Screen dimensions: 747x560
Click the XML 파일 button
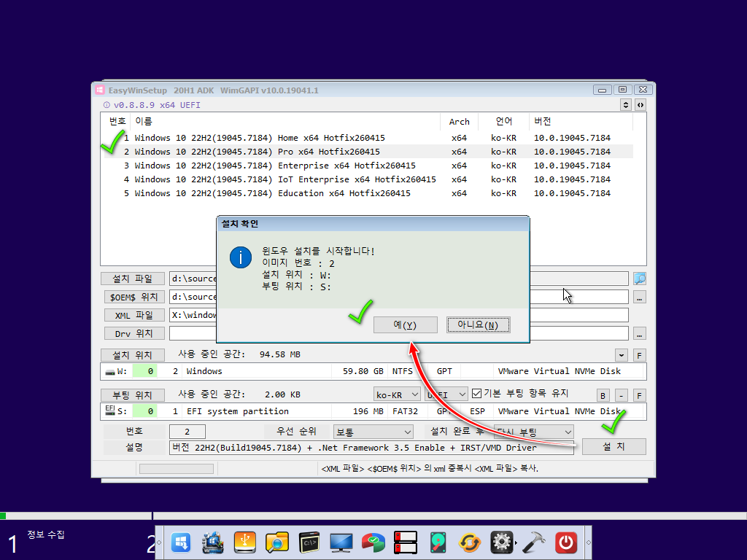(134, 315)
